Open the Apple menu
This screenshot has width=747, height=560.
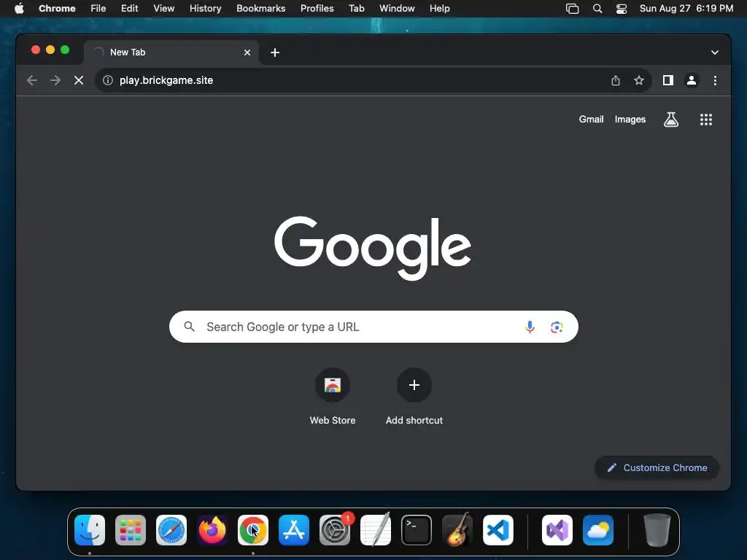coord(19,9)
